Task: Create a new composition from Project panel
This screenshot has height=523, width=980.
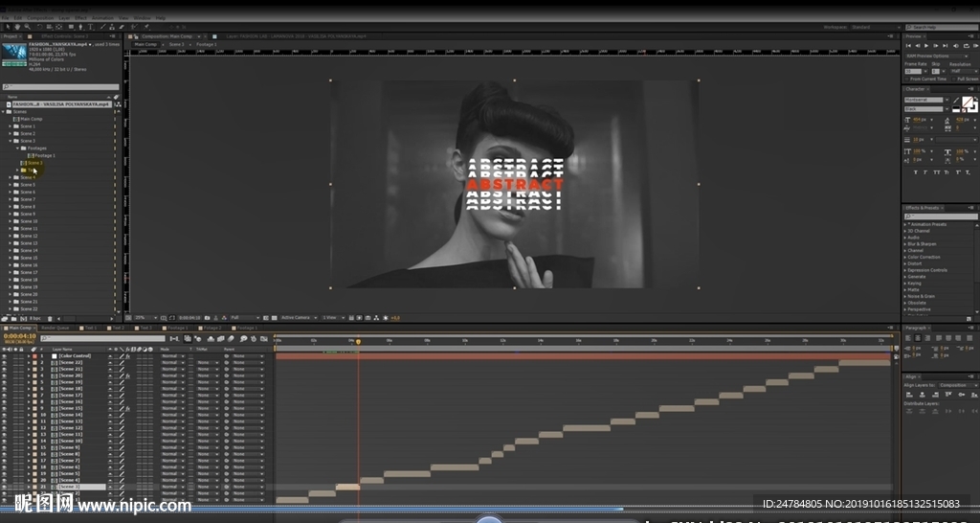Action: point(23,318)
